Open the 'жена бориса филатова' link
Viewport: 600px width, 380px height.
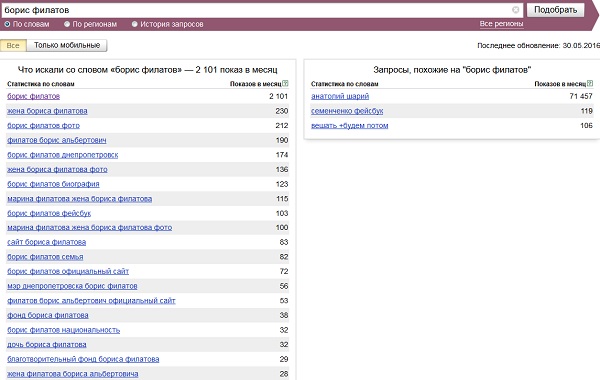click(x=47, y=111)
